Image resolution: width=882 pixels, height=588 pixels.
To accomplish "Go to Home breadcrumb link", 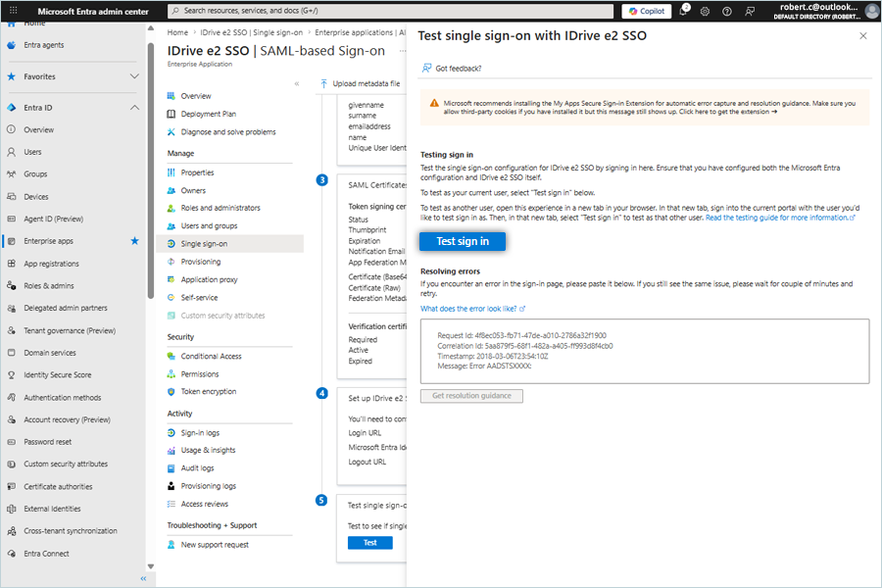I will pyautogui.click(x=177, y=32).
